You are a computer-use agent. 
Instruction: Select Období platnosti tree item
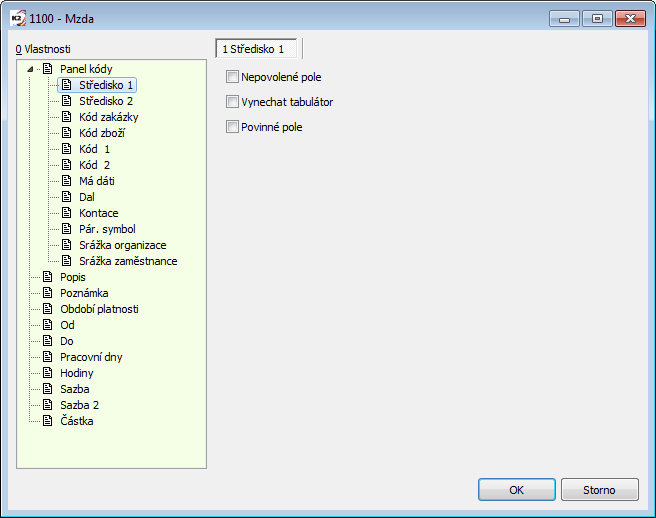[x=99, y=309]
